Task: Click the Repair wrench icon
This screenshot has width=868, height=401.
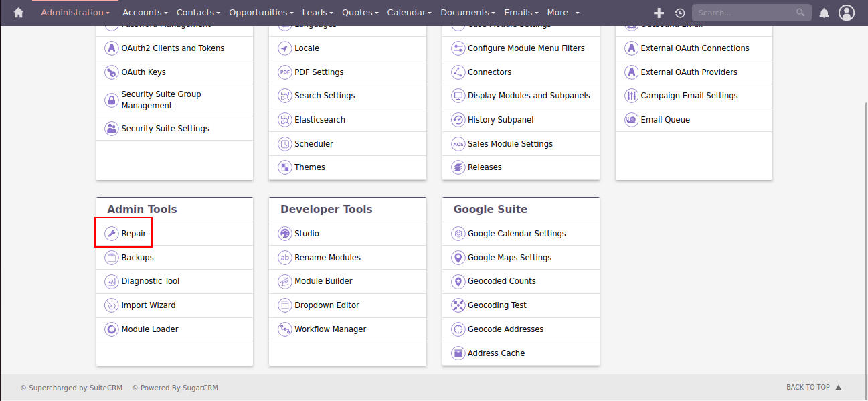Action: (x=112, y=234)
